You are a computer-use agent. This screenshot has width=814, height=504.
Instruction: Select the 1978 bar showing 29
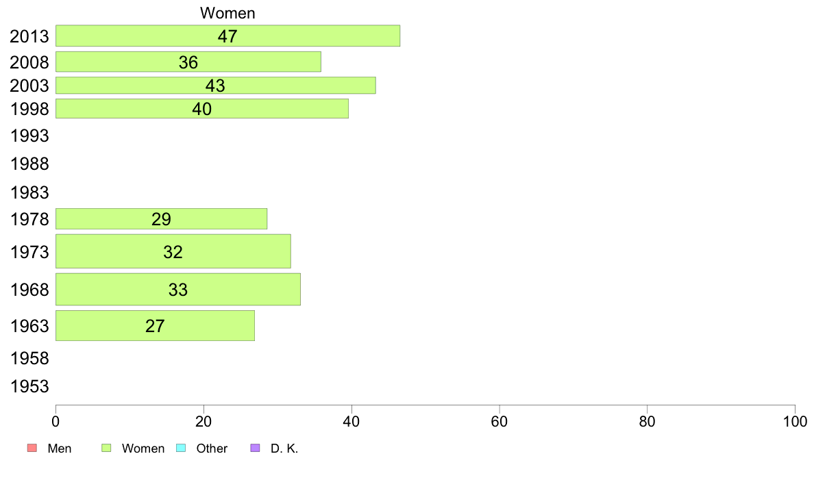pos(162,219)
